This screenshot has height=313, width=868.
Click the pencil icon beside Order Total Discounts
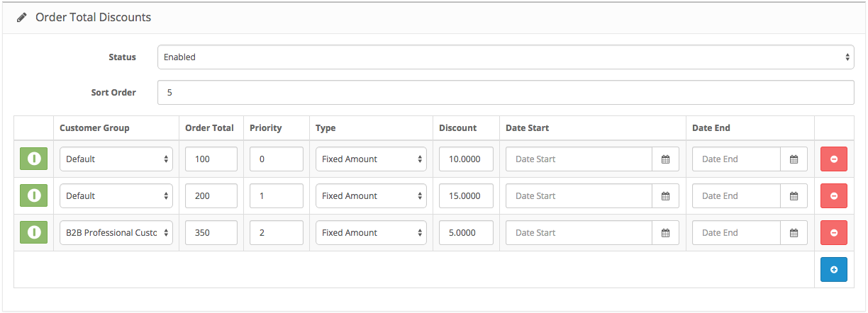click(x=22, y=17)
